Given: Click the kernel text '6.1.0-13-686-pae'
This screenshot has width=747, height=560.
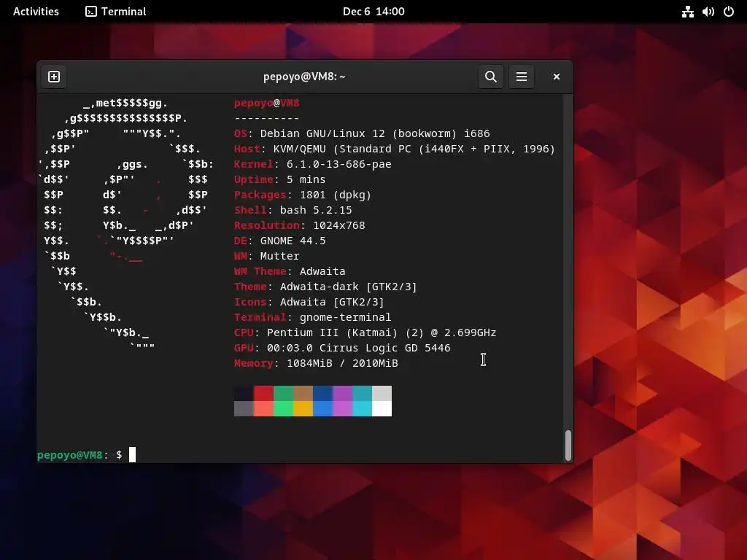Looking at the screenshot, I should (338, 164).
